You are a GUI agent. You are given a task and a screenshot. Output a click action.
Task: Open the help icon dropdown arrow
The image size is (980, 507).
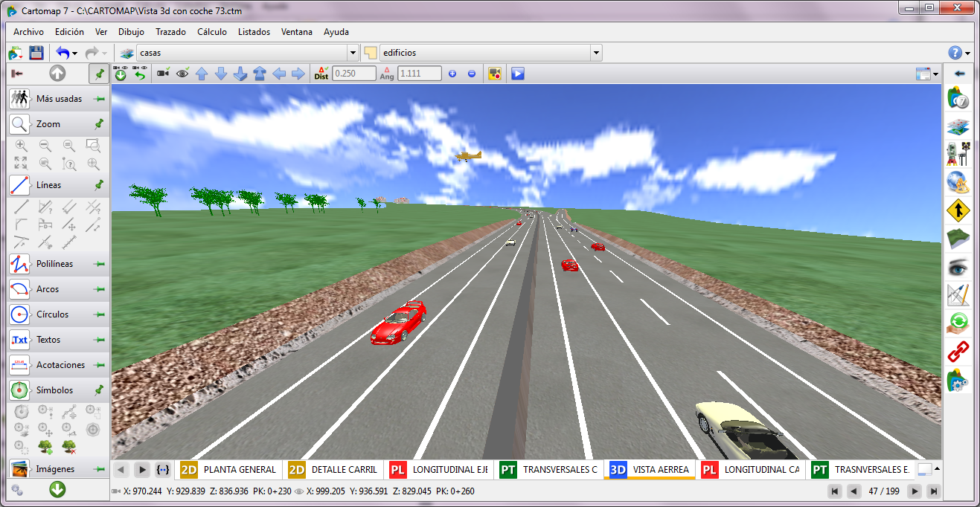coord(967,54)
